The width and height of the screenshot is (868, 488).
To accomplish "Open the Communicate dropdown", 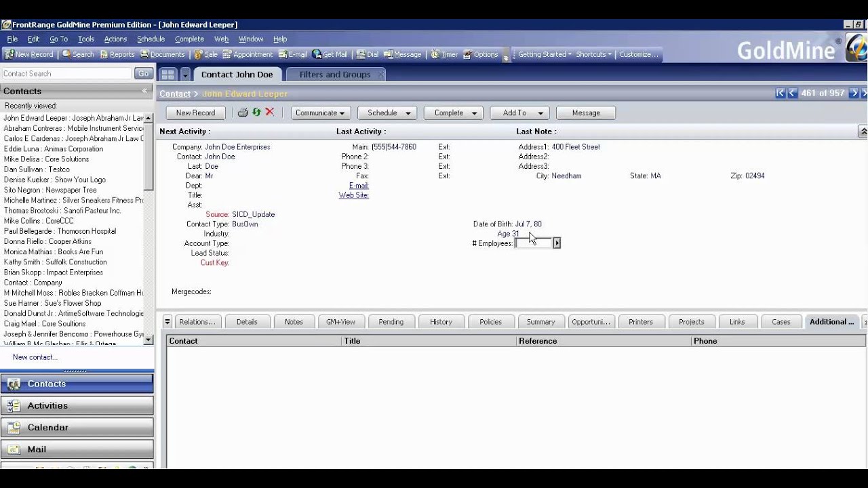I will click(320, 113).
